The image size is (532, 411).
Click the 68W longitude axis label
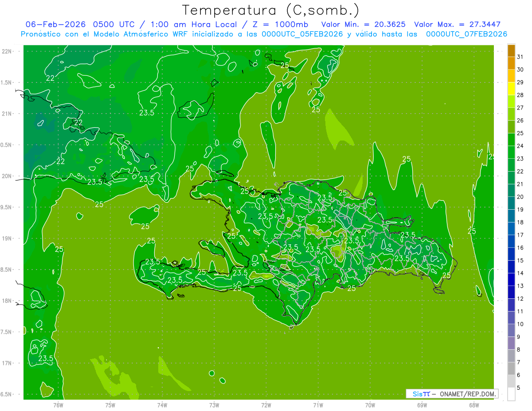pyautogui.click(x=473, y=405)
